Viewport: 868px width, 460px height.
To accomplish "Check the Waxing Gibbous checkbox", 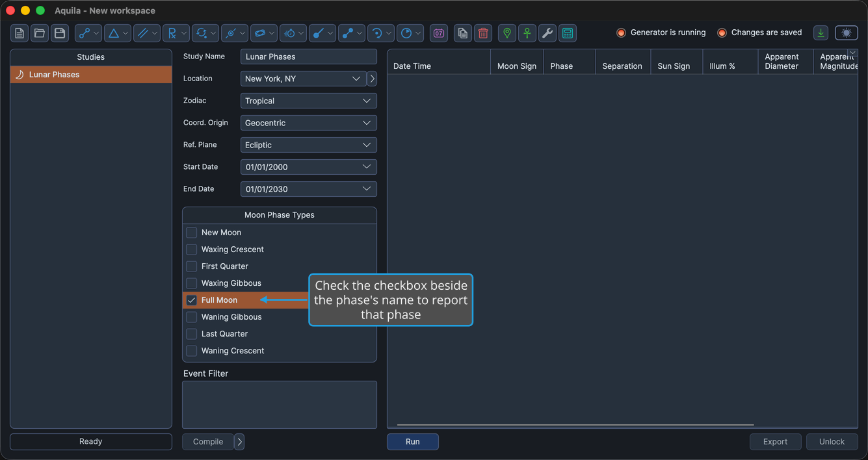I will pos(192,283).
